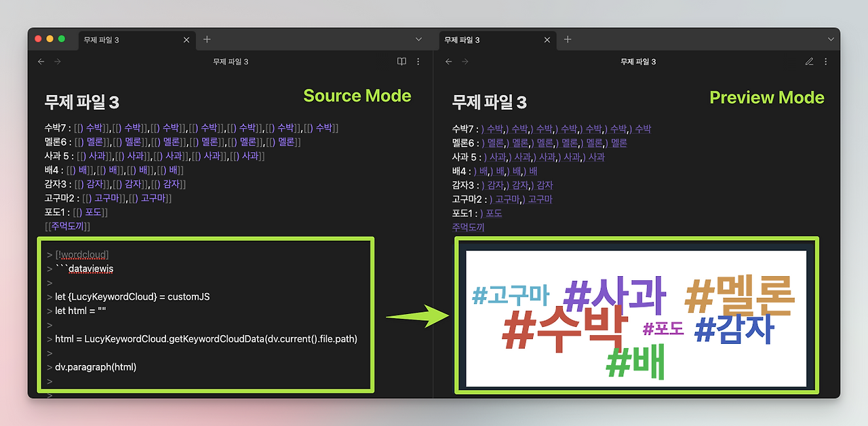
Task: Switch to reading view with book icon
Action: (401, 62)
